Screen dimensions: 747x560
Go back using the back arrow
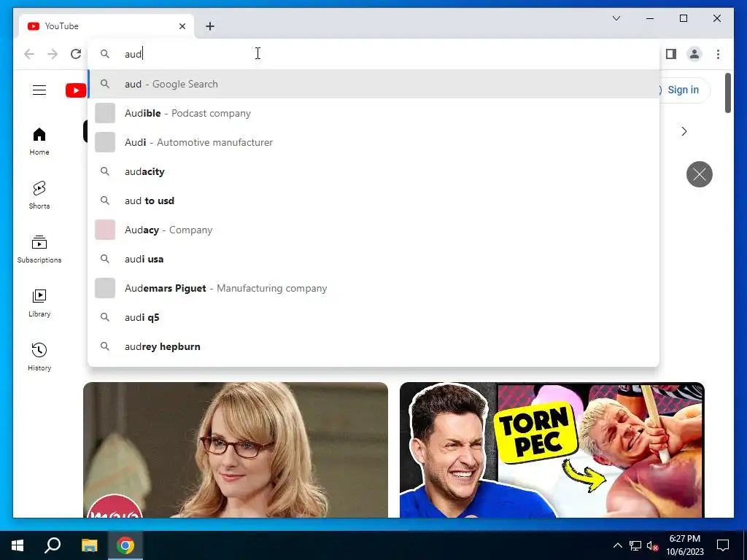[x=29, y=54]
